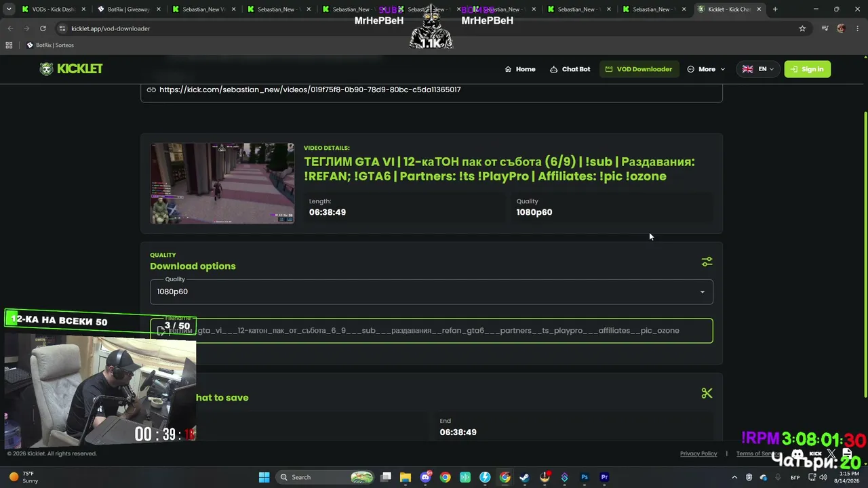Show hidden system tray icons
Viewport: 868px width, 488px height.
(x=734, y=477)
